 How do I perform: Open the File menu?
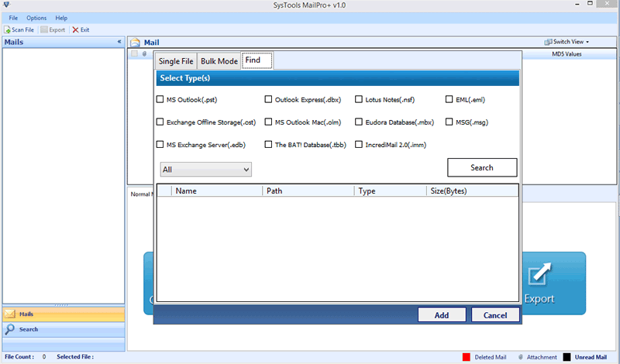(x=13, y=18)
